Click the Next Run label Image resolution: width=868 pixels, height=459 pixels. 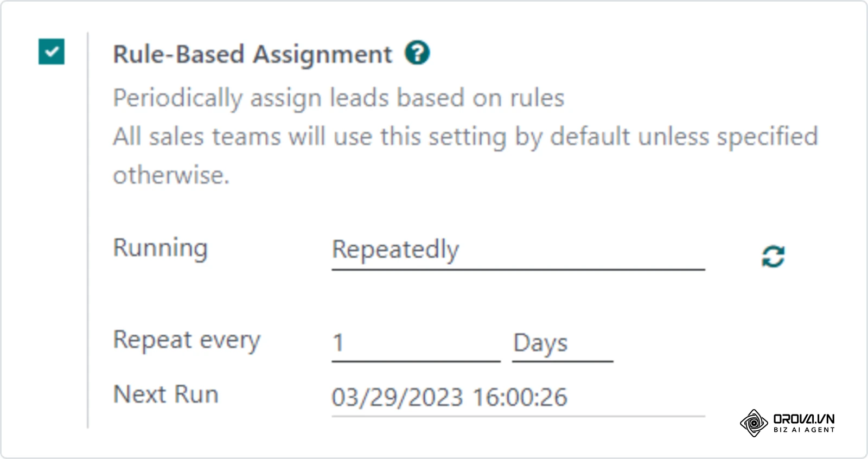pyautogui.click(x=165, y=394)
